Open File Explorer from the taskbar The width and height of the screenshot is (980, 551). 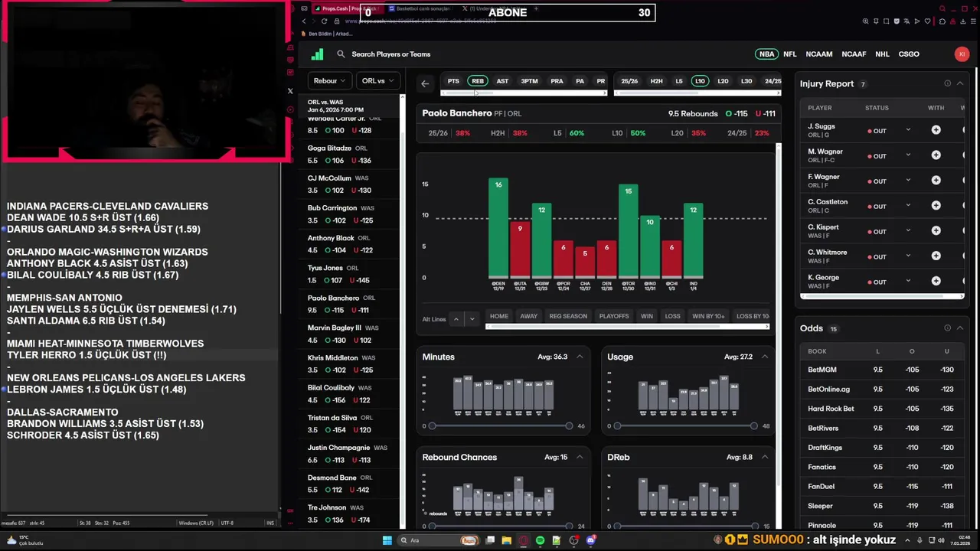[507, 540]
